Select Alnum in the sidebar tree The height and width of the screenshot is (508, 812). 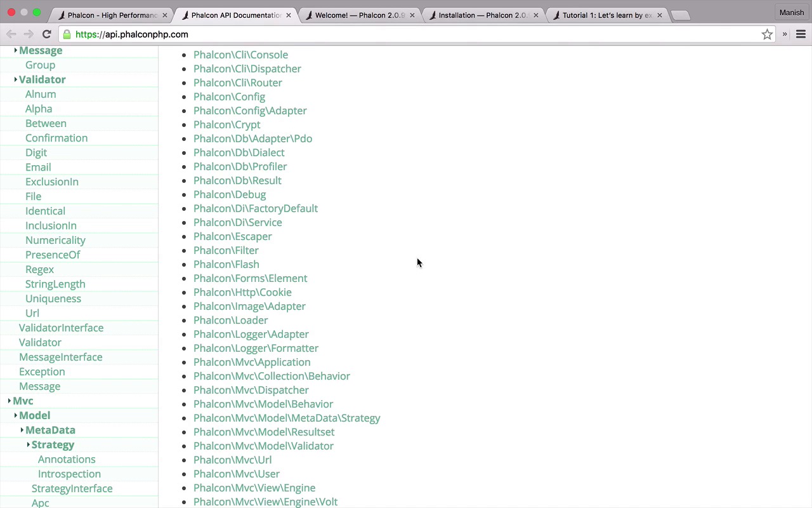[41, 94]
